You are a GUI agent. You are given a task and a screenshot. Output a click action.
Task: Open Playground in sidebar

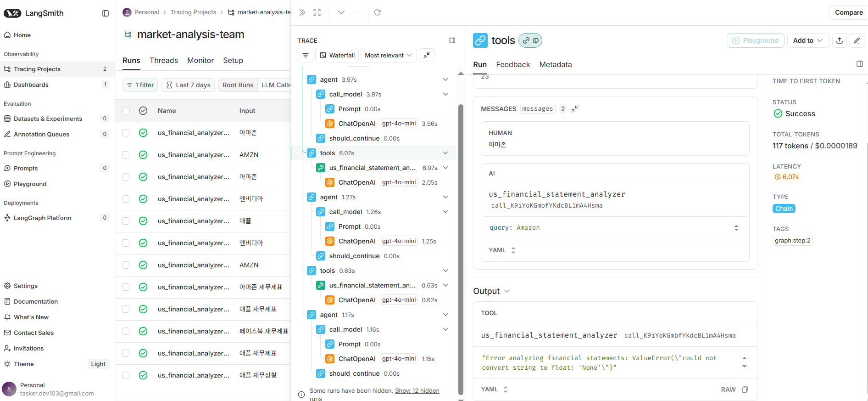point(30,184)
